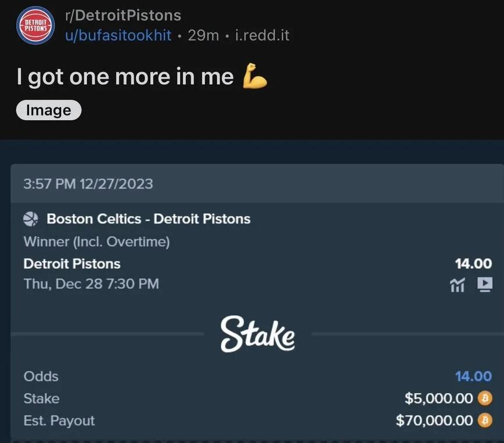Click the Detroit Pistons subreddit avatar

(x=34, y=25)
